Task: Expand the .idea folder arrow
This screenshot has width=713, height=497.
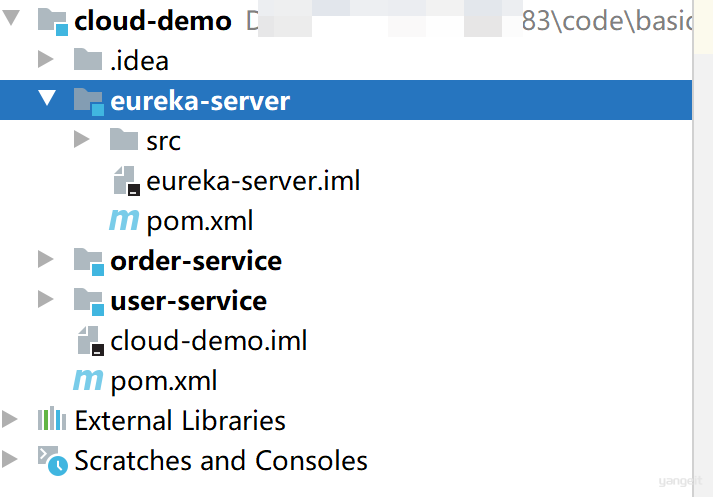Action: 45,59
